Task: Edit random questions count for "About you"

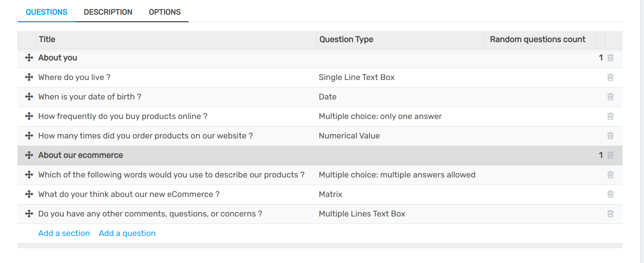Action: click(601, 58)
